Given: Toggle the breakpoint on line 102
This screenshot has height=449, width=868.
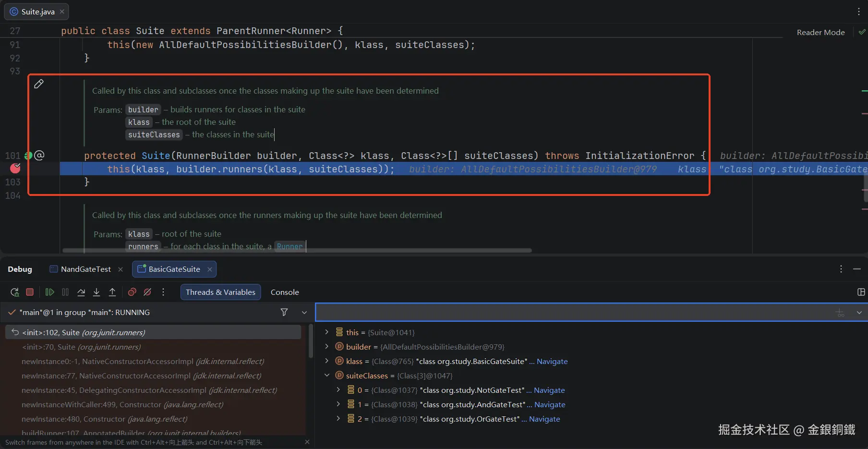Looking at the screenshot, I should 15,169.
